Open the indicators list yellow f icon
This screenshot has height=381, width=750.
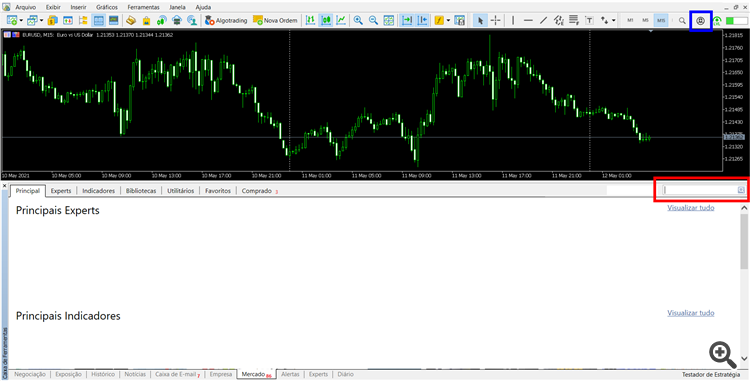pos(439,21)
